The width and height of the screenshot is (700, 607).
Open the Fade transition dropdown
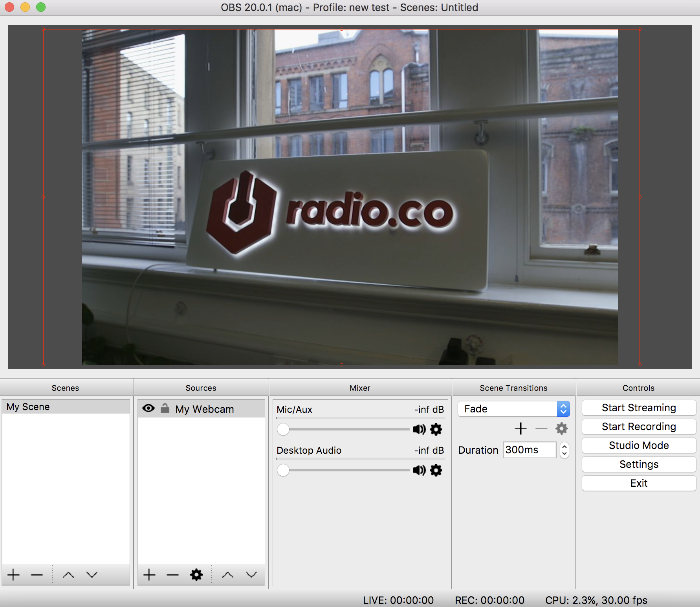(514, 409)
